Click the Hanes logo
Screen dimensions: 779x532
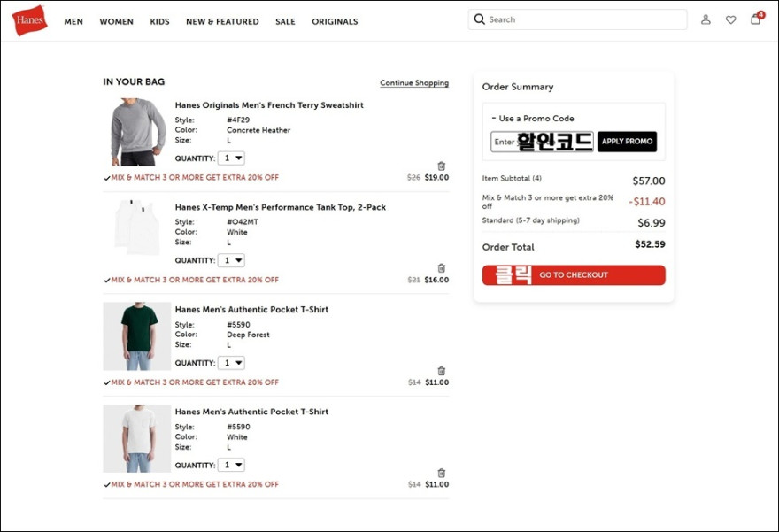point(30,20)
